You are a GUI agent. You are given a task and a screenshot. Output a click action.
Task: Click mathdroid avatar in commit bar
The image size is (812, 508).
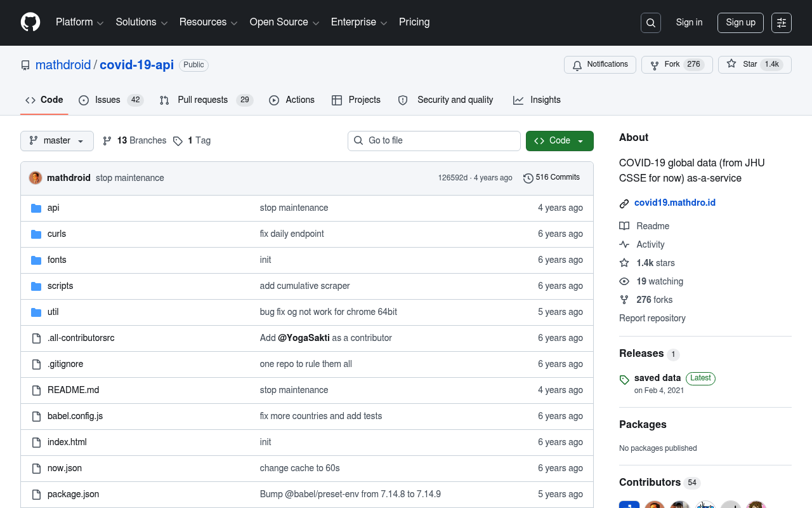coord(36,178)
